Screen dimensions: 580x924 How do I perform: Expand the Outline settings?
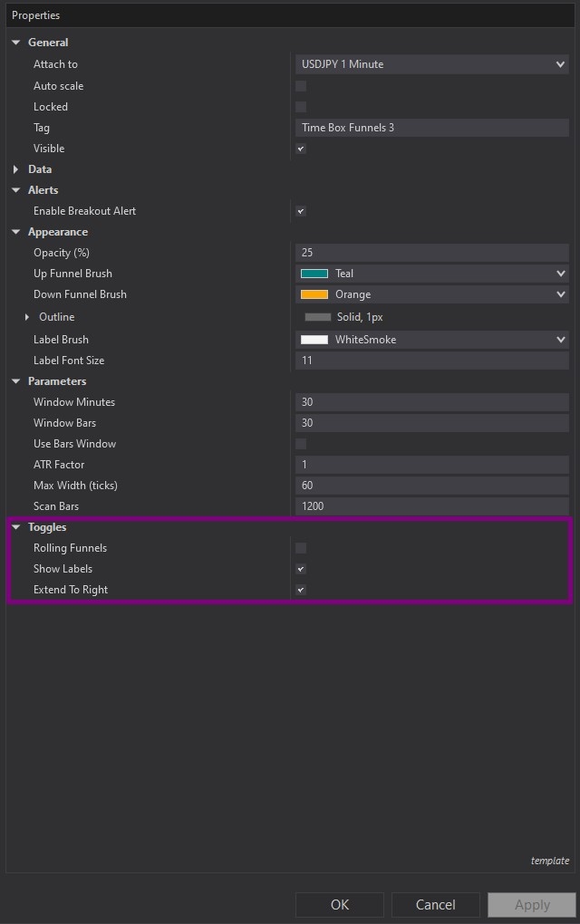point(26,317)
